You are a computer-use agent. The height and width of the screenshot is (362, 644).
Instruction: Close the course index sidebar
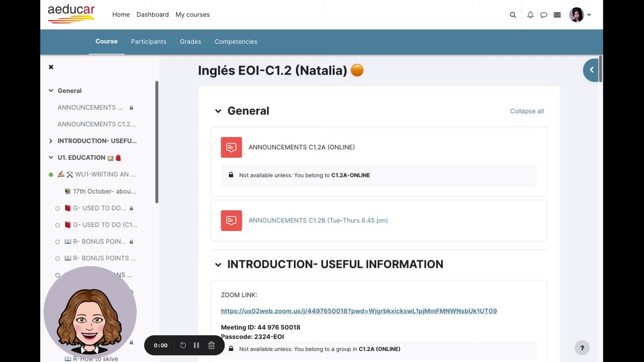coord(51,67)
